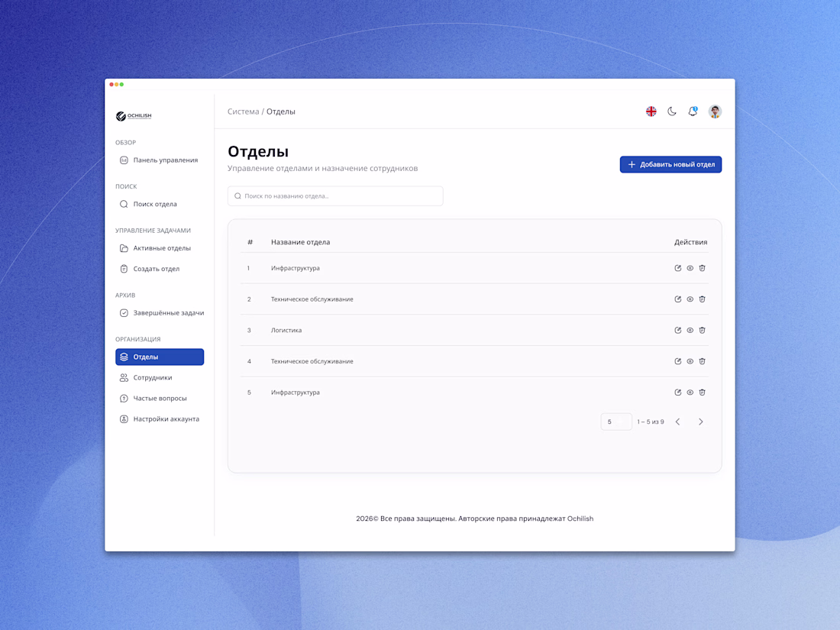840x630 pixels.
Task: Open Завершённые задачи in sidebar
Action: click(x=159, y=313)
